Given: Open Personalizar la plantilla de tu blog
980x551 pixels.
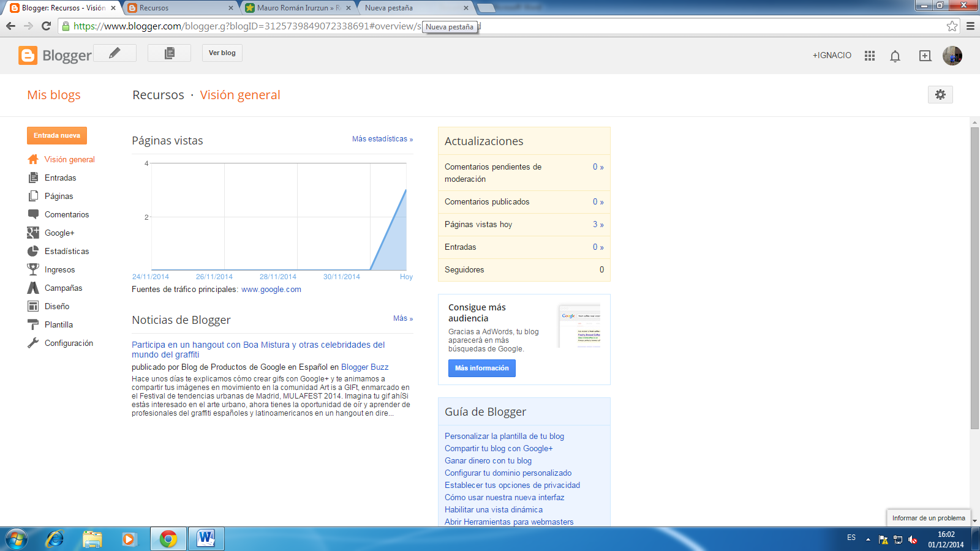Looking at the screenshot, I should tap(504, 436).
